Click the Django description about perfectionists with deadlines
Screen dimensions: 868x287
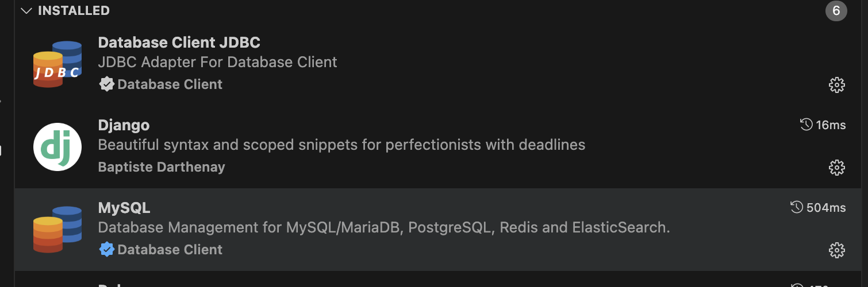tap(341, 145)
